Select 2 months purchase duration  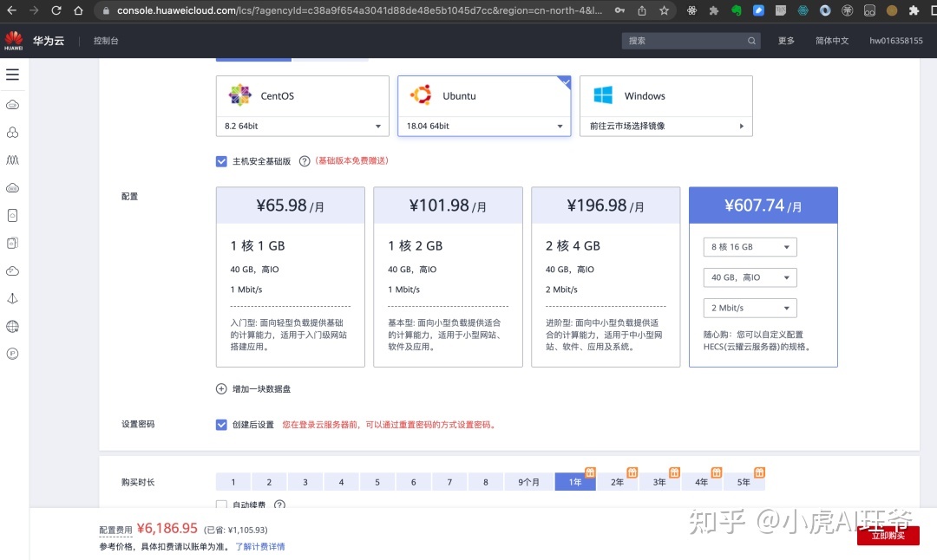click(x=269, y=482)
